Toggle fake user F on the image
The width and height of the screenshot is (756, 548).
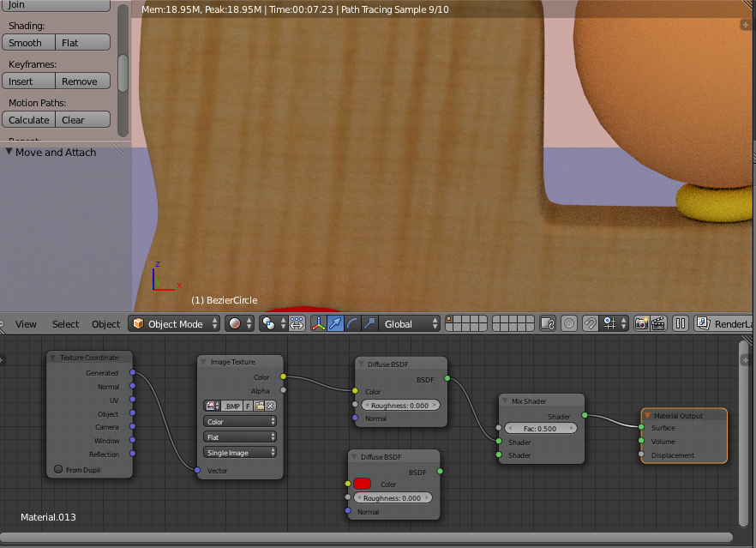point(248,406)
